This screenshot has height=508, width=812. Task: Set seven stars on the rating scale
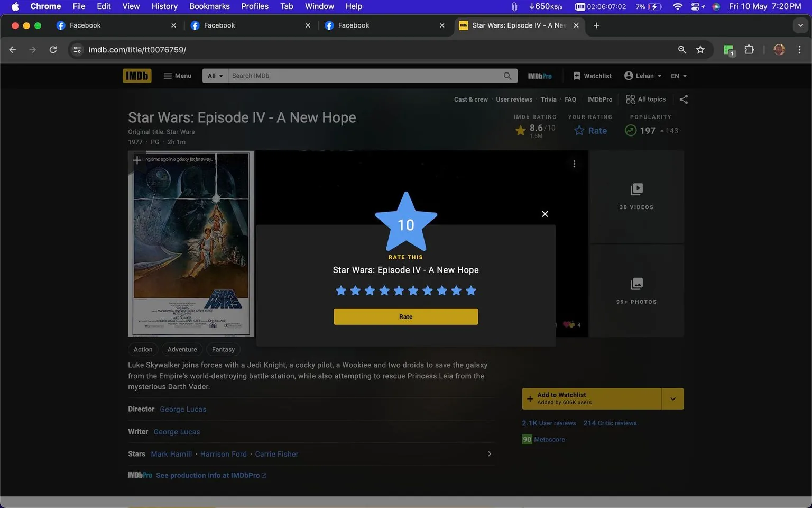coord(427,290)
